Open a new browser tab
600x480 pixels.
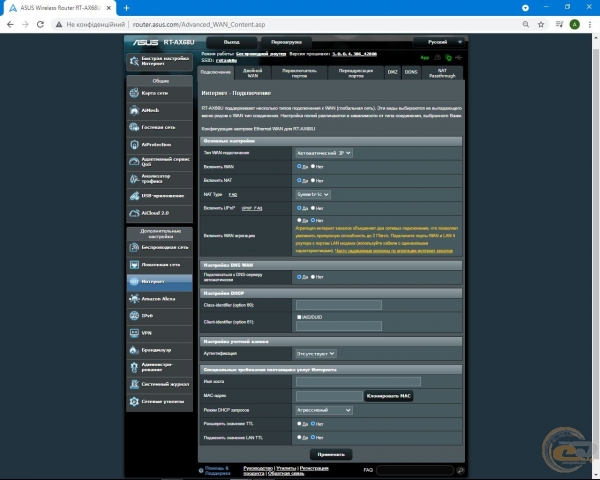coord(127,8)
